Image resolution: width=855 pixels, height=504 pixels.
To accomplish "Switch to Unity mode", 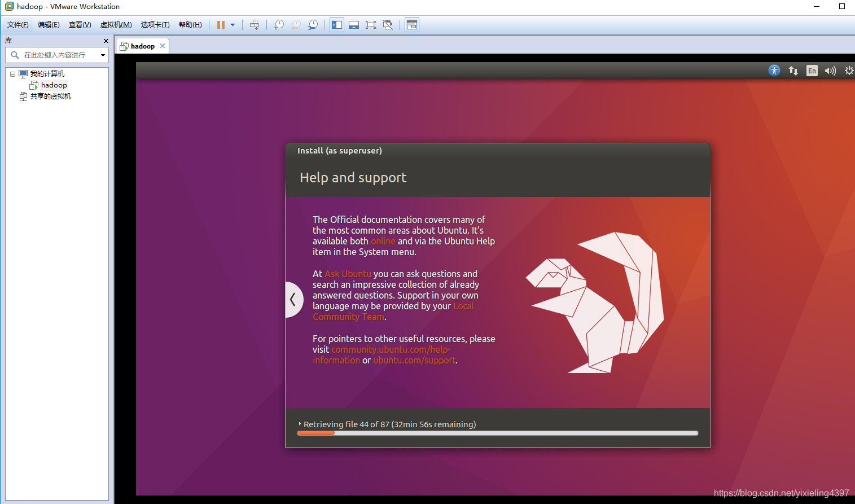I will pos(388,25).
